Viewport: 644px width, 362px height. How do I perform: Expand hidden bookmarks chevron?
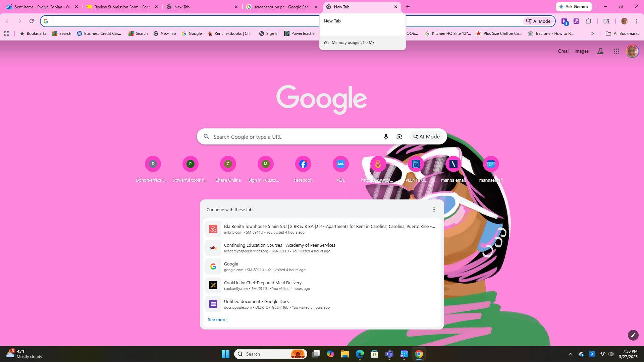coord(592,34)
